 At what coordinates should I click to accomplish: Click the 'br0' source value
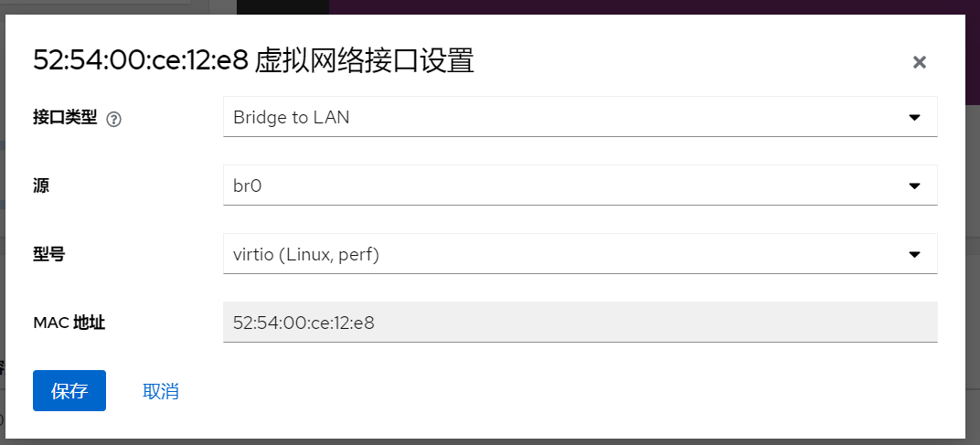pyautogui.click(x=249, y=185)
